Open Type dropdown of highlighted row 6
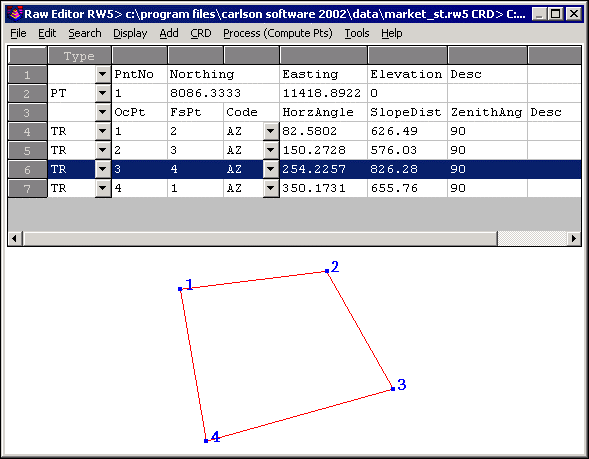The image size is (589, 459). point(103,169)
